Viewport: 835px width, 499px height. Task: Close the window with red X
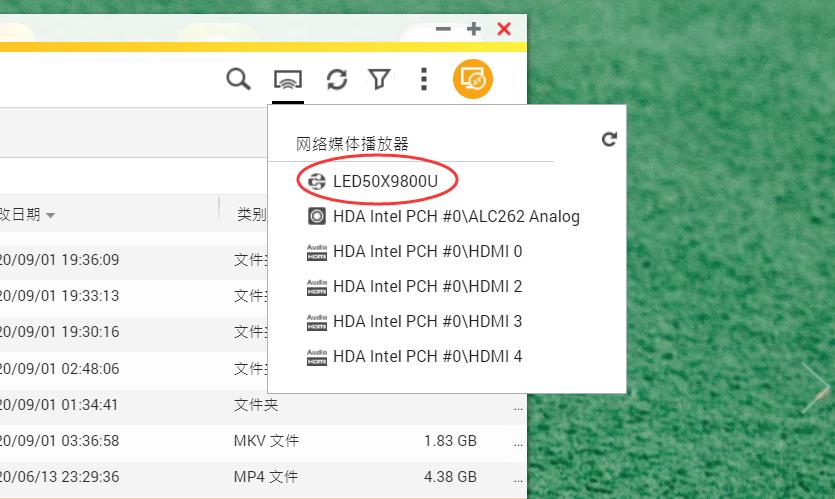[504, 29]
